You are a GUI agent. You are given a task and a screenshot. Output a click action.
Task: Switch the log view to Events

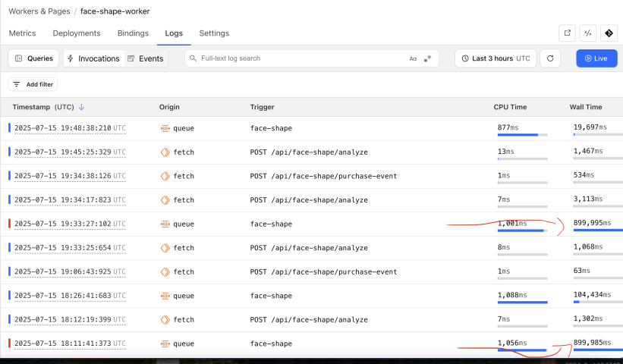145,58
